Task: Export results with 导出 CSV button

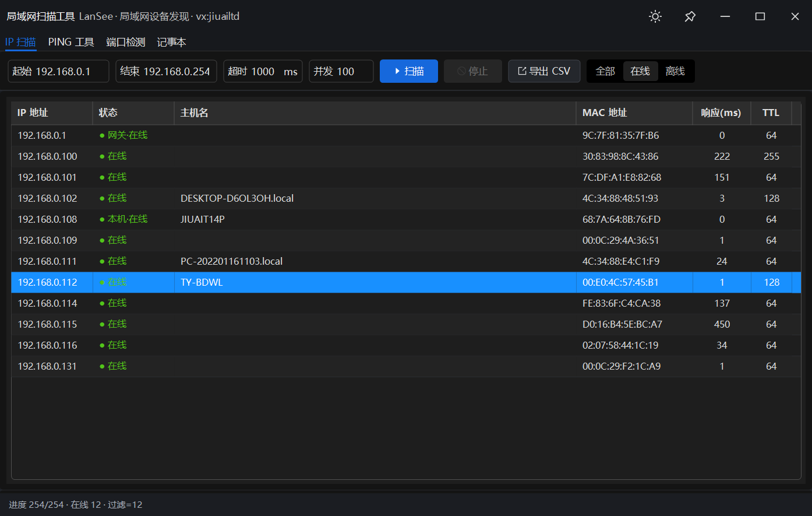Action: point(544,71)
